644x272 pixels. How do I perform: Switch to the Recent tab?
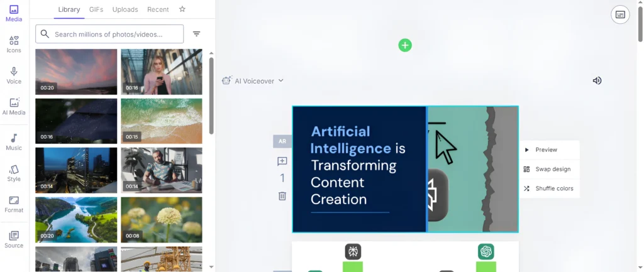pyautogui.click(x=158, y=9)
